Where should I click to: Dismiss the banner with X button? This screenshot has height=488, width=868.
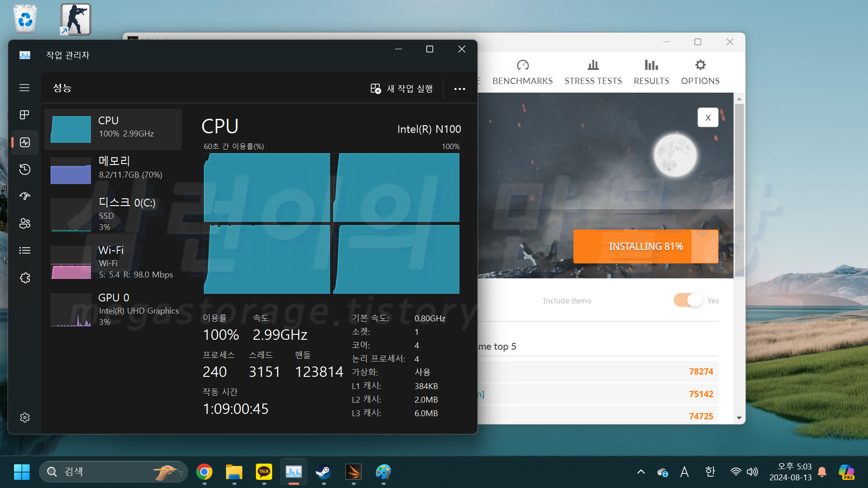[x=708, y=117]
